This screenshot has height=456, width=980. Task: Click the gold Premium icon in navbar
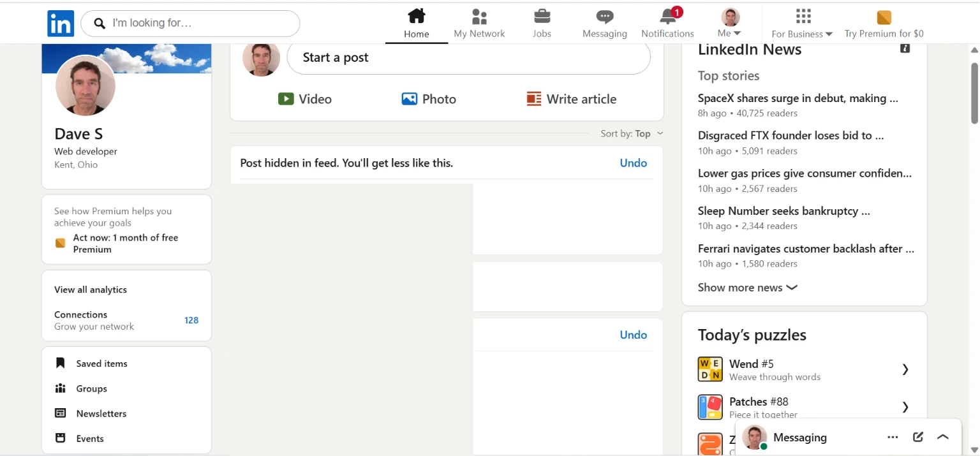coord(884,17)
